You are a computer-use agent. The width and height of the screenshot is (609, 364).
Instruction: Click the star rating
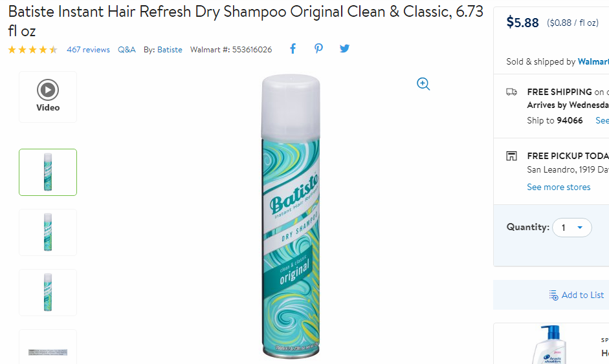(32, 50)
